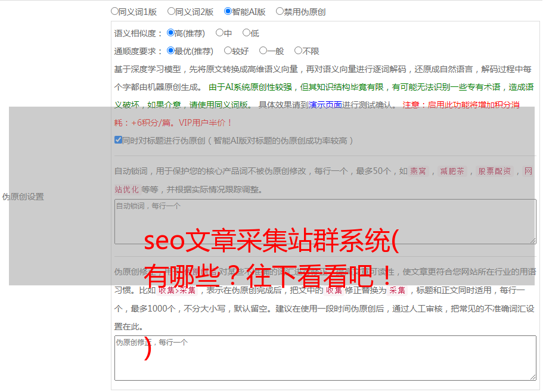Click the 自动锁词 textarea resize grip
543x392 pixels.
point(533,241)
